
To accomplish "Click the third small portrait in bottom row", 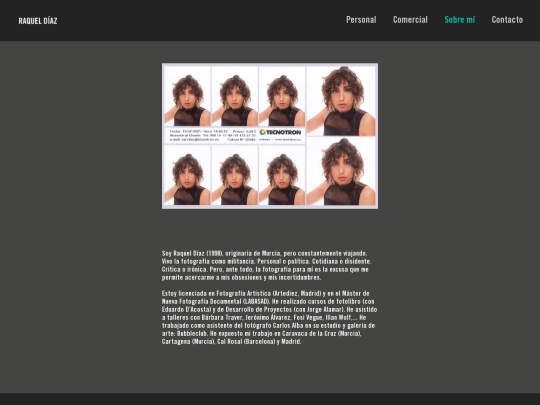I will coord(282,175).
